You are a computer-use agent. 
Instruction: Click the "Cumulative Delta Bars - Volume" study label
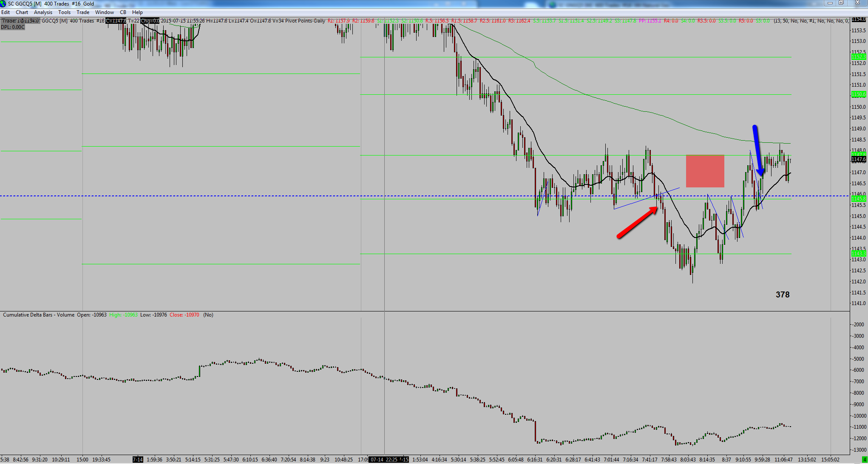[x=39, y=315]
